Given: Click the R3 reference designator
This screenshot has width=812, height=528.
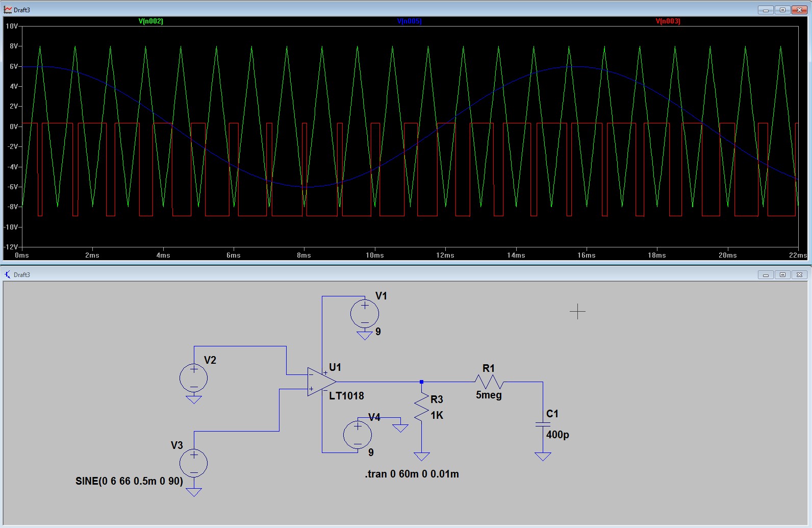Looking at the screenshot, I should [437, 399].
